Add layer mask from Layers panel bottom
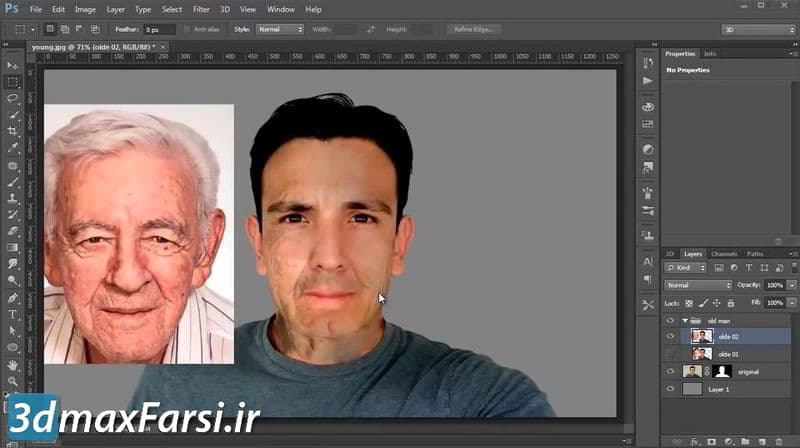Viewport: 800px width, 448px height. point(712,441)
